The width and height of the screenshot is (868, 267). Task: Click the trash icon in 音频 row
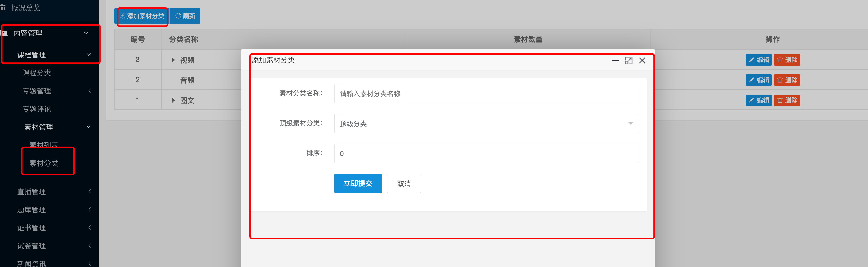pos(780,80)
